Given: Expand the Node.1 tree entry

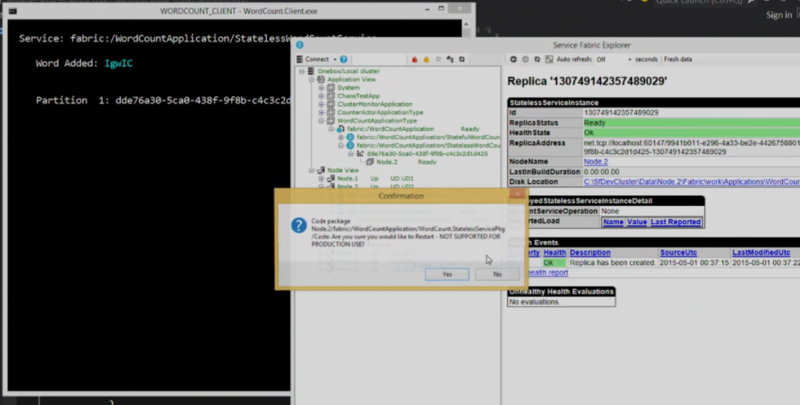Looking at the screenshot, I should click(321, 179).
